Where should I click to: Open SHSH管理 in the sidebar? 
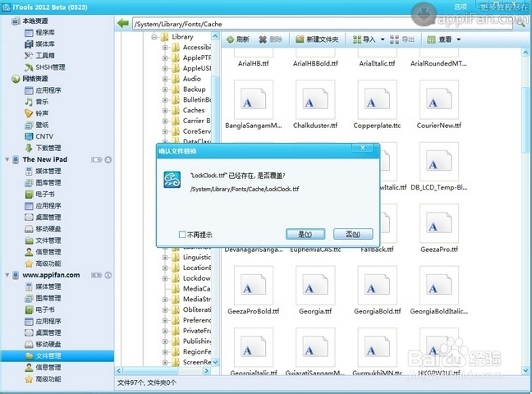coord(45,67)
